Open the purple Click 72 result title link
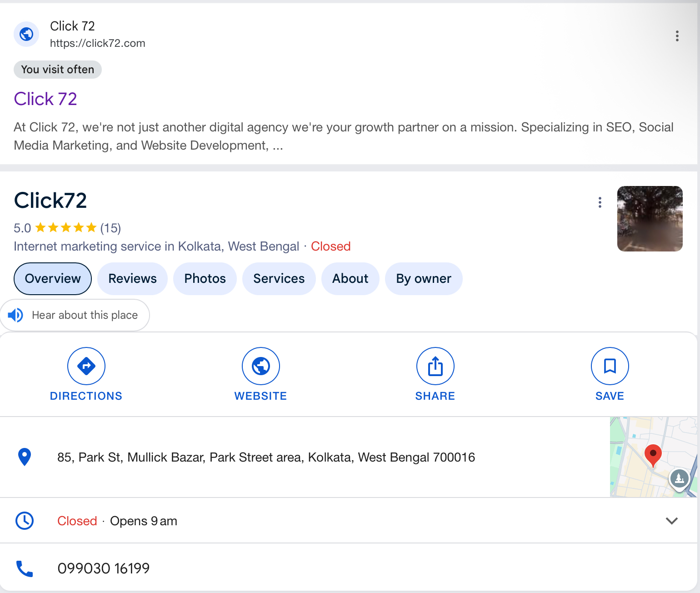Image resolution: width=700 pixels, height=593 pixels. pyautogui.click(x=45, y=99)
